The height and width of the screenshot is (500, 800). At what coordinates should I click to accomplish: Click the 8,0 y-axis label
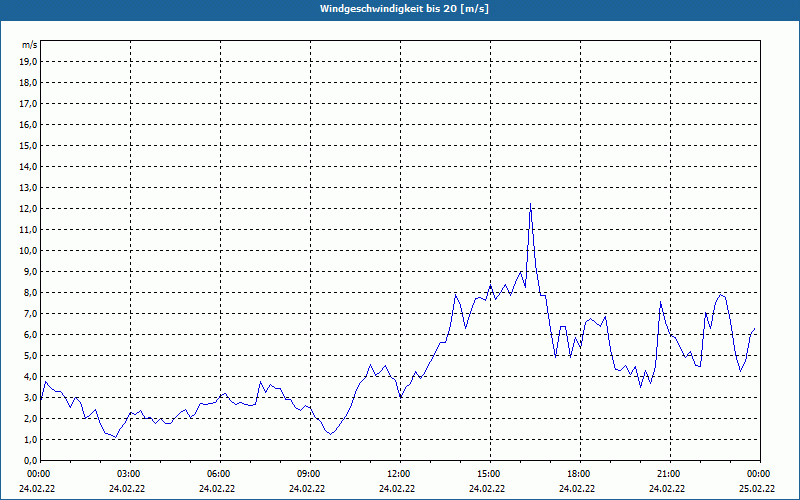point(30,293)
